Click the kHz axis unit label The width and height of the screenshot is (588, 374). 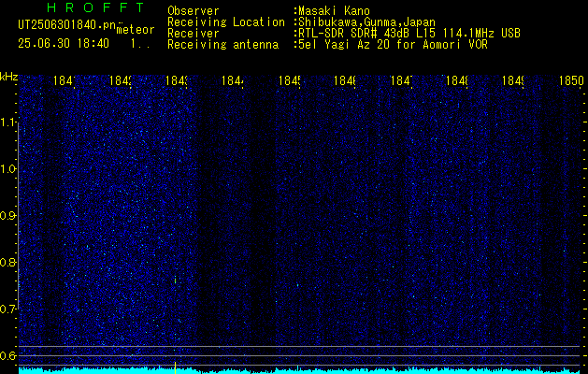click(9, 77)
